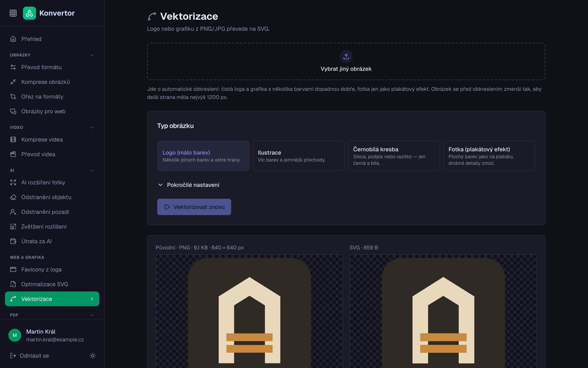
Task: Select Ilustrace image type
Action: pos(298,156)
